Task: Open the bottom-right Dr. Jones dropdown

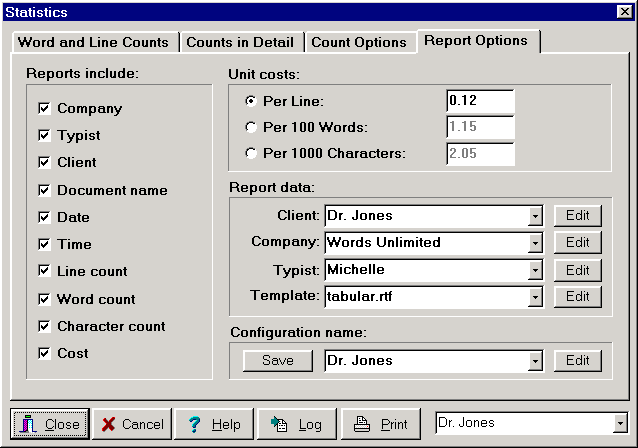Action: coord(620,423)
